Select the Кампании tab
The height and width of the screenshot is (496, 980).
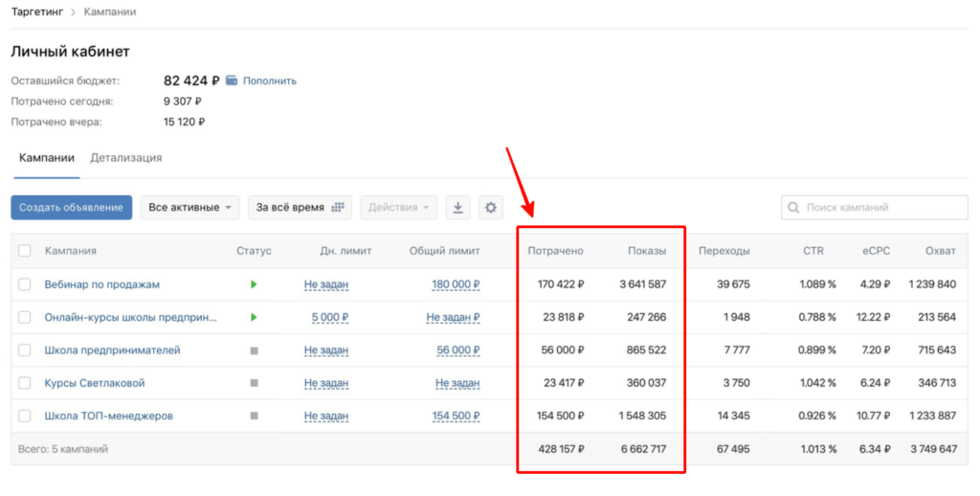(47, 158)
